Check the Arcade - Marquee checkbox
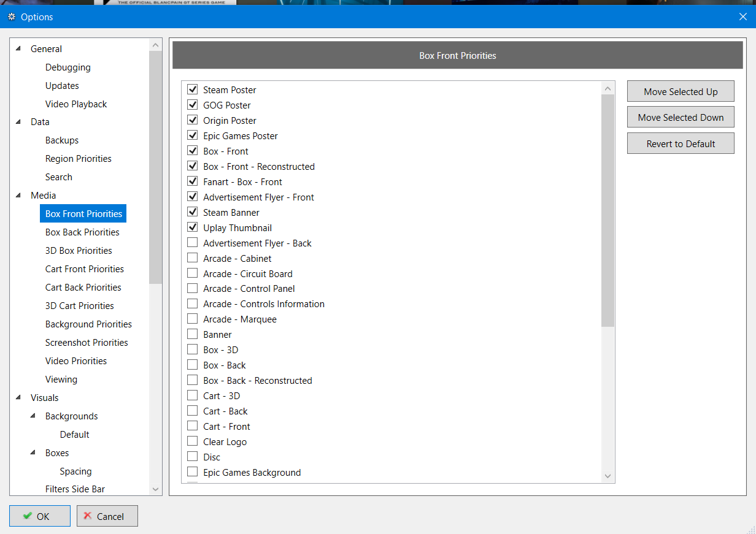This screenshot has width=756, height=534. tap(192, 319)
